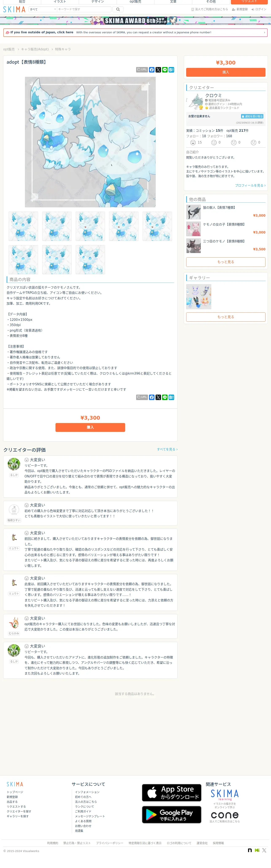
Task: Toggle 通知を受け取る notification button
Action: [252, 116]
